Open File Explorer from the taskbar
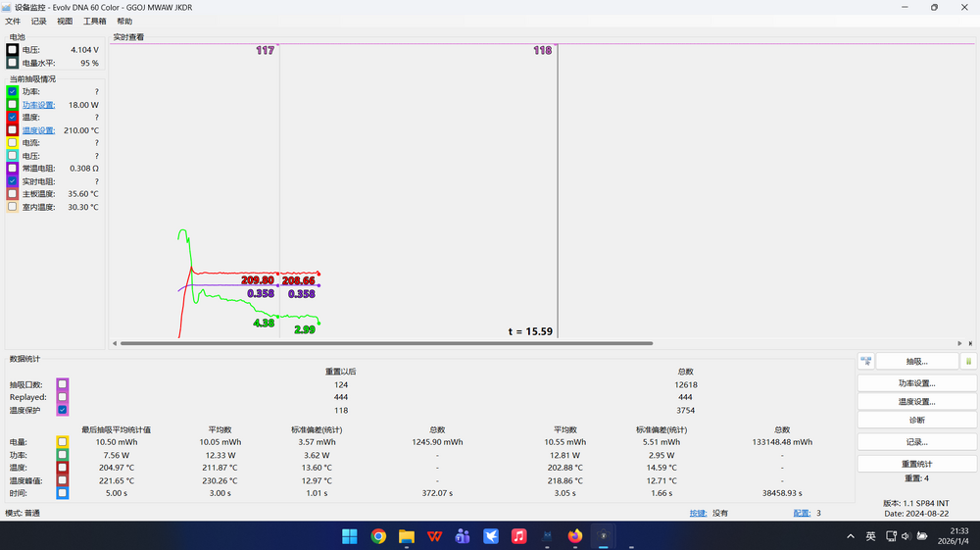980x550 pixels. (x=406, y=536)
